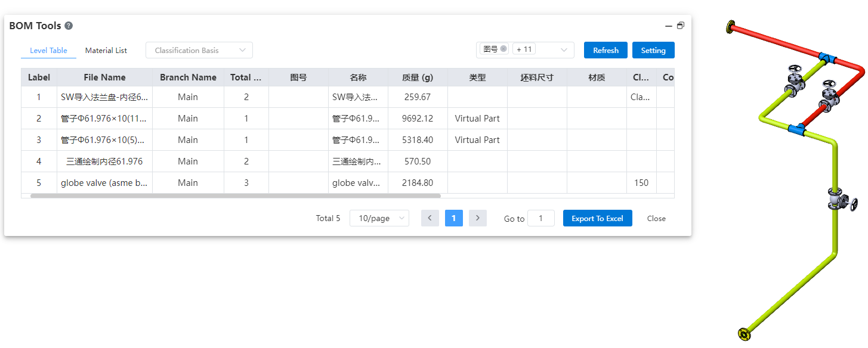
Task: Click the BOM Tools help question icon
Action: pos(69,26)
